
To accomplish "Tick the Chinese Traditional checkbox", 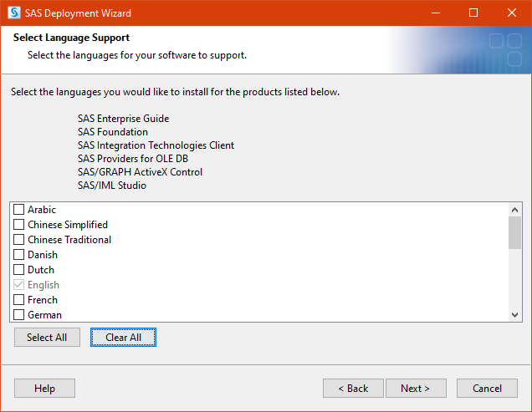I will point(19,240).
